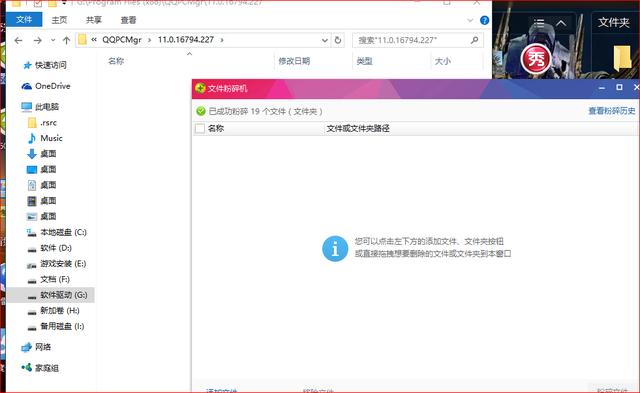The width and height of the screenshot is (640, 393).
Task: Open the 文件 ribbon tab
Action: tap(24, 20)
